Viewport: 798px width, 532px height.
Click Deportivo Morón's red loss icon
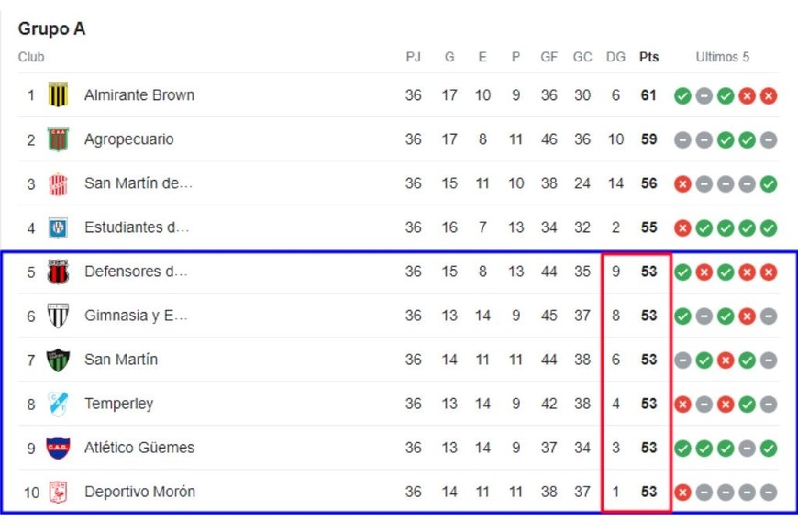pos(682,492)
